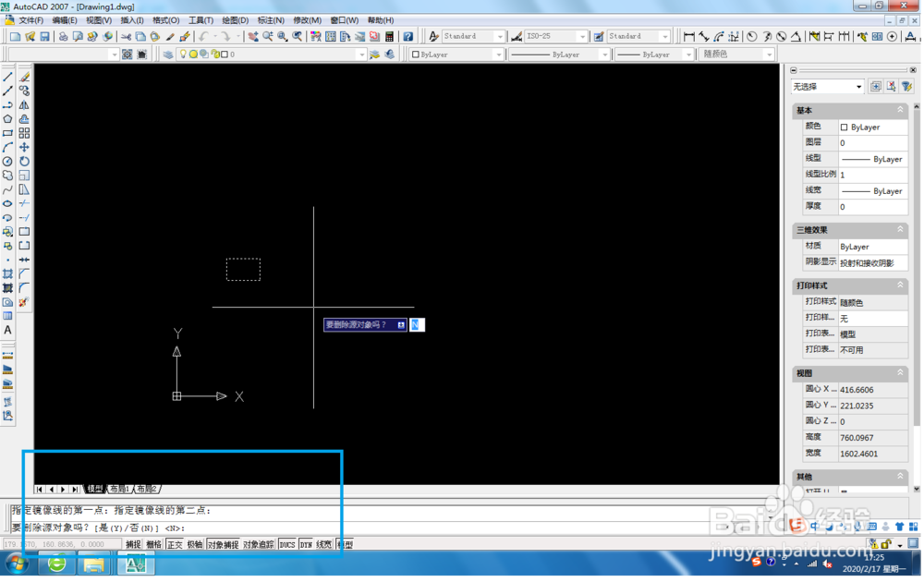The height and width of the screenshot is (582, 924).
Task: Click the Array modify tool
Action: 24,133
